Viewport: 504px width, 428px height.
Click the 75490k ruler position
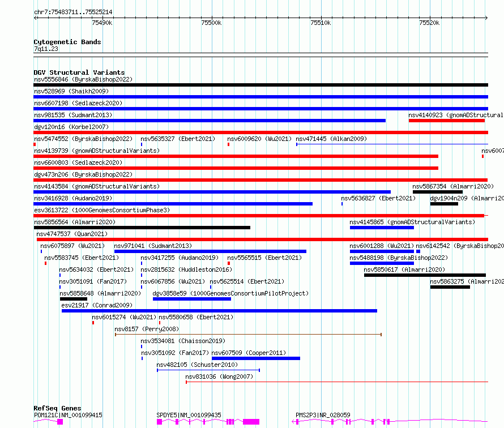point(102,23)
